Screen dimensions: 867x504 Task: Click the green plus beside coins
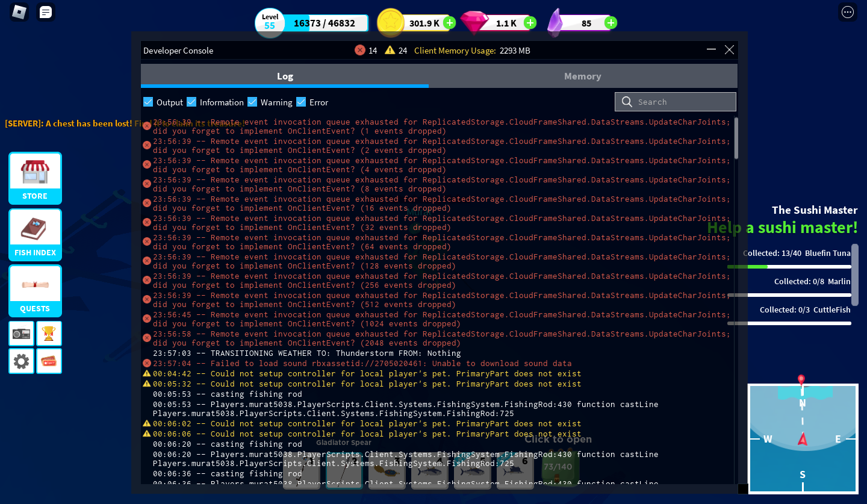(449, 23)
